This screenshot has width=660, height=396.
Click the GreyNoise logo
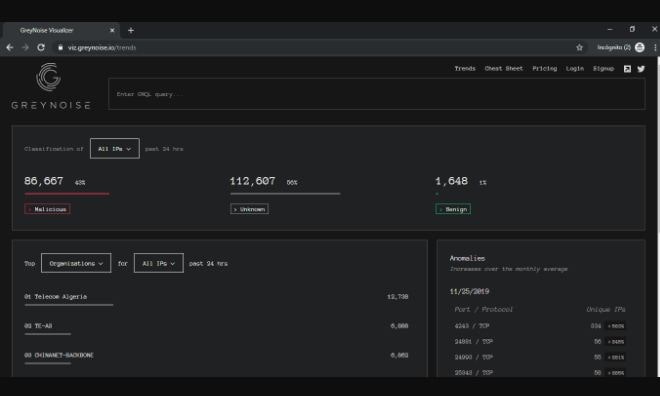(51, 86)
